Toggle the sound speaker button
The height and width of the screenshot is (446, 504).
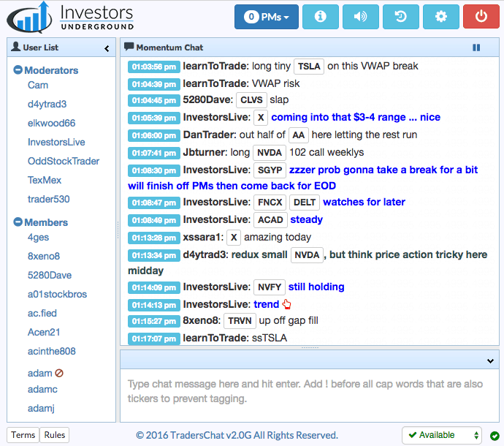[x=360, y=17]
